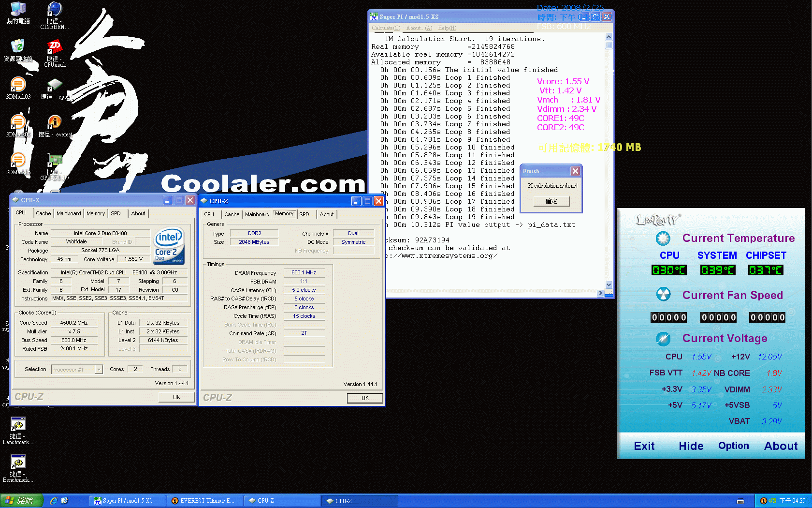Click the Current Voltage lightning icon
812x508 pixels.
663,338
